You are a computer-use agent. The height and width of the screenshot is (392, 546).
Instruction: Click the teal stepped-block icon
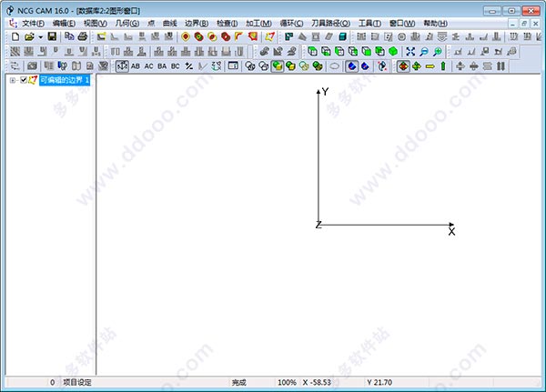coord(288,36)
